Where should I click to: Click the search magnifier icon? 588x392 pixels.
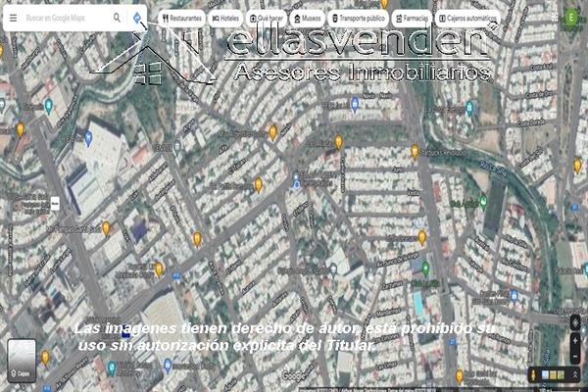coord(118,18)
